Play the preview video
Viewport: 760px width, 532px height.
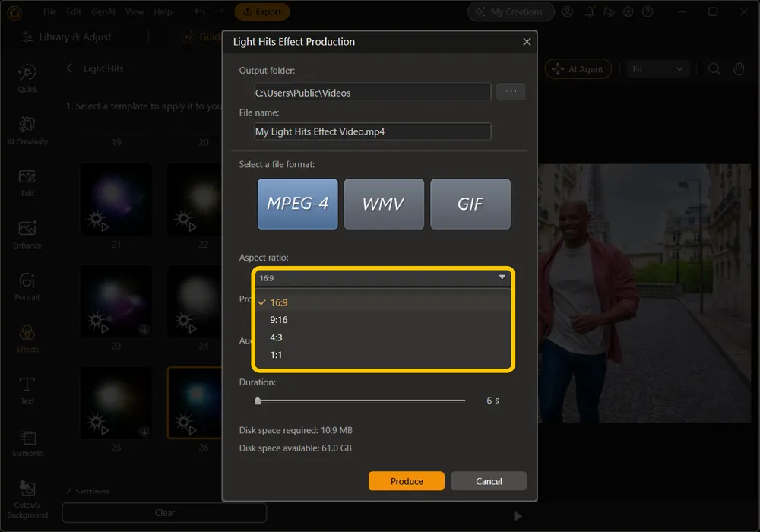(518, 517)
